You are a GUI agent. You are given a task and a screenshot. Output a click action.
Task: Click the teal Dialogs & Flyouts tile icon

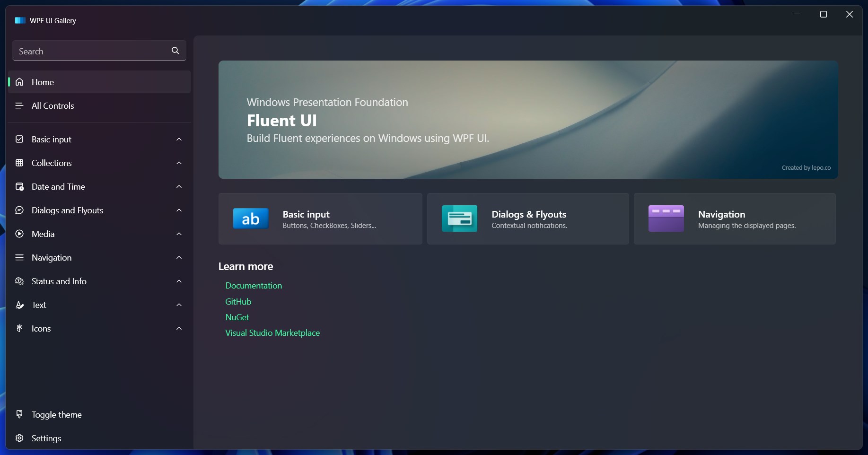(x=459, y=219)
